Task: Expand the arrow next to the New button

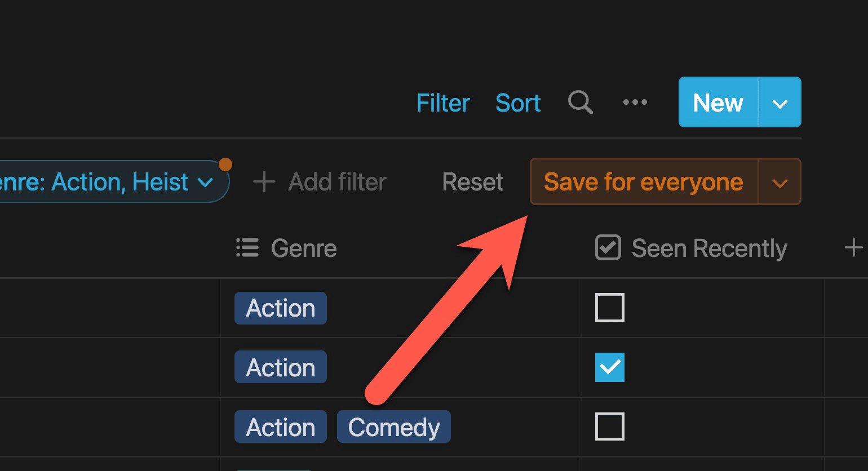Action: point(780,103)
